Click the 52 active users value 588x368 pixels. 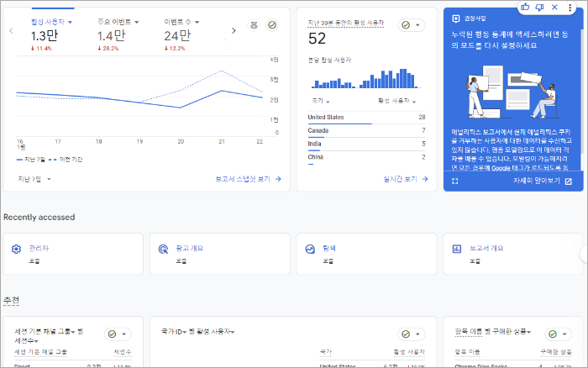[317, 39]
